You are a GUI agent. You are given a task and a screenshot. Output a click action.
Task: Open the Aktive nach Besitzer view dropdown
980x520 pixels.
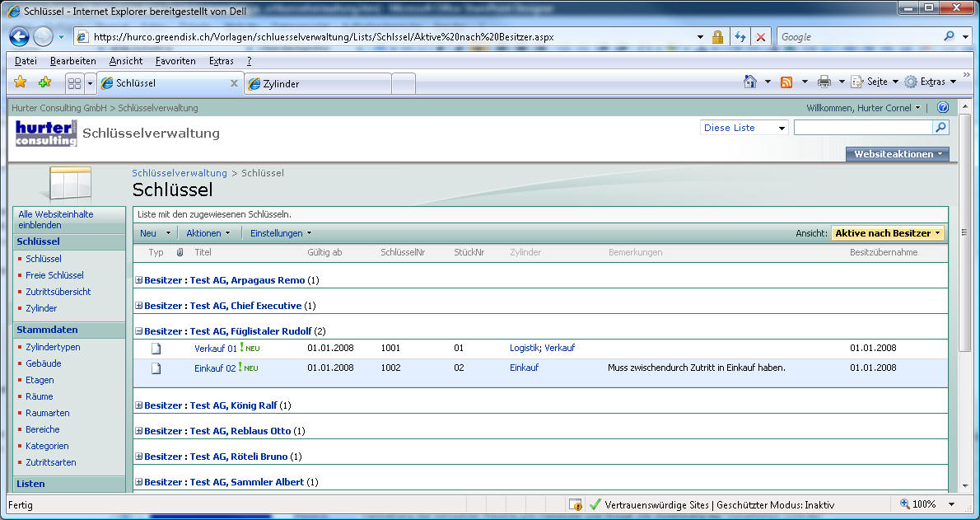(887, 233)
